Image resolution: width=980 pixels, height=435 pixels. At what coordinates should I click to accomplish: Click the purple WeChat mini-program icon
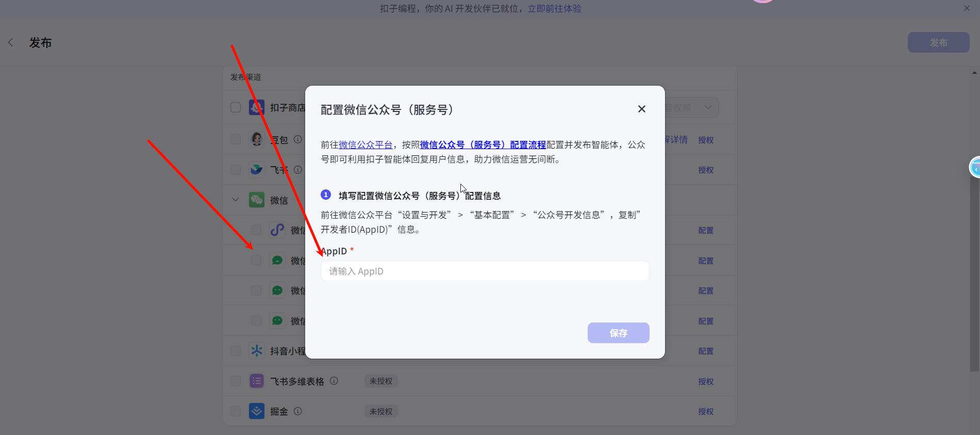click(x=277, y=230)
